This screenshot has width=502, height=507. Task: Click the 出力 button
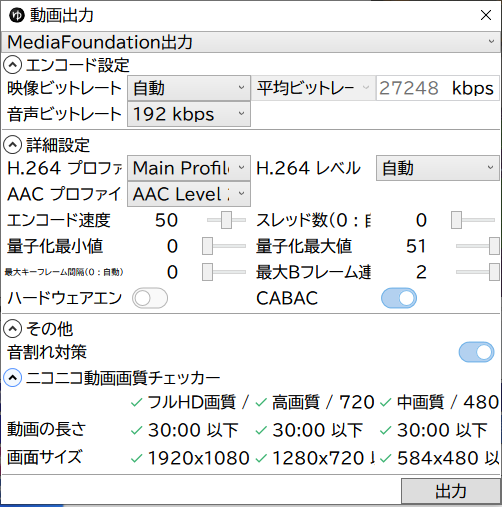coord(451,491)
